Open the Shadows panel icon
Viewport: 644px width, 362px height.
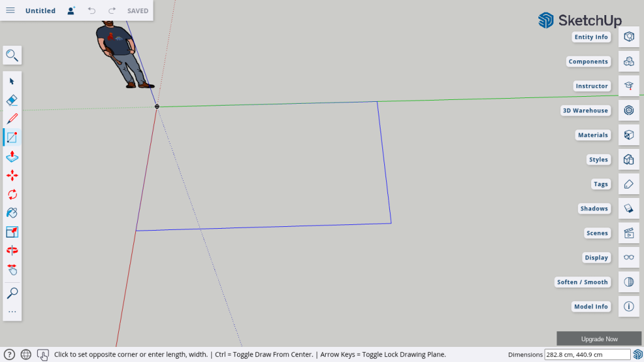tap(628, 209)
